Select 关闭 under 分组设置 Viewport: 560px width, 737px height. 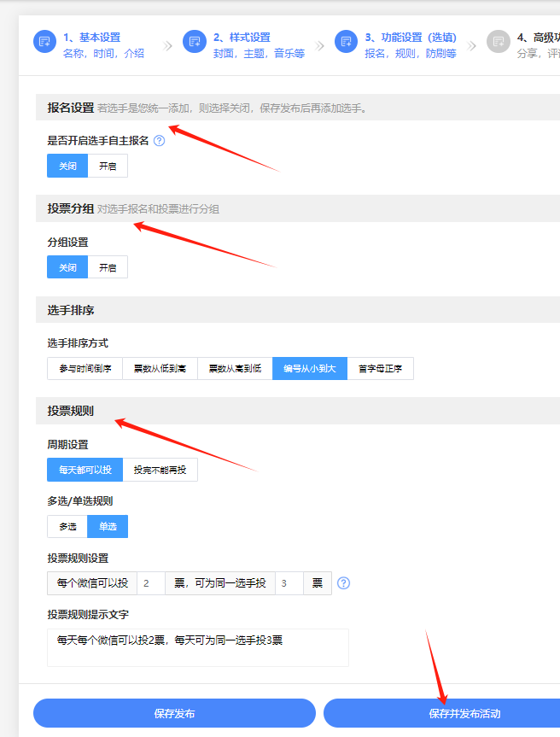pos(67,267)
